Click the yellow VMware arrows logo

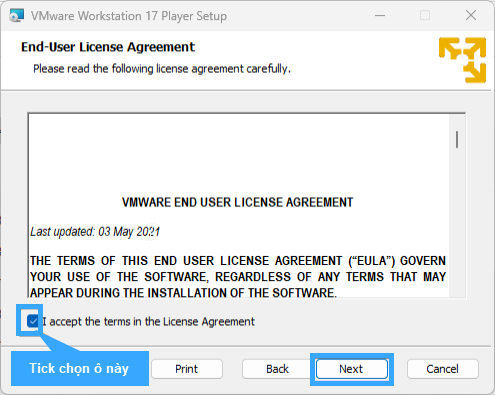(462, 60)
